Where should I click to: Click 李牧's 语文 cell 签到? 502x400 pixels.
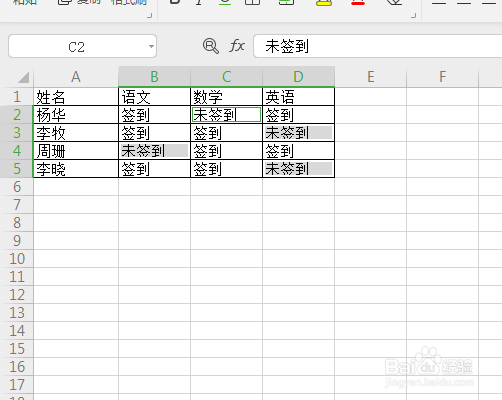click(x=154, y=133)
